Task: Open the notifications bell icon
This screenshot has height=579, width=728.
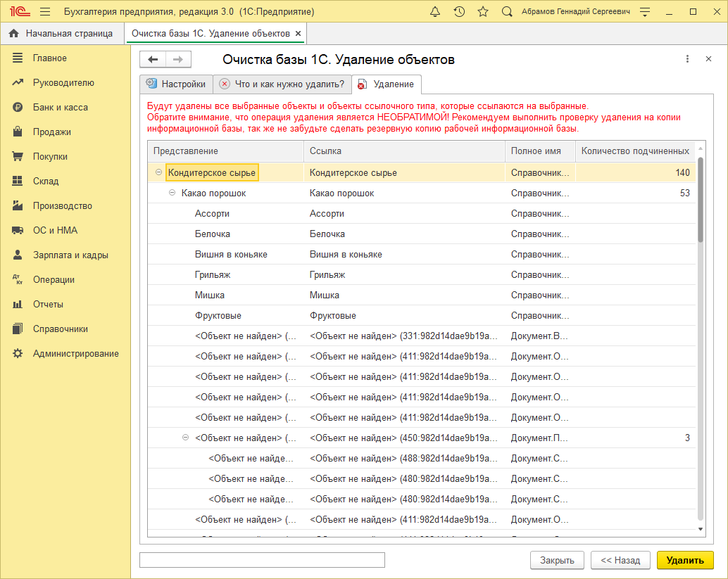Action: click(x=435, y=12)
